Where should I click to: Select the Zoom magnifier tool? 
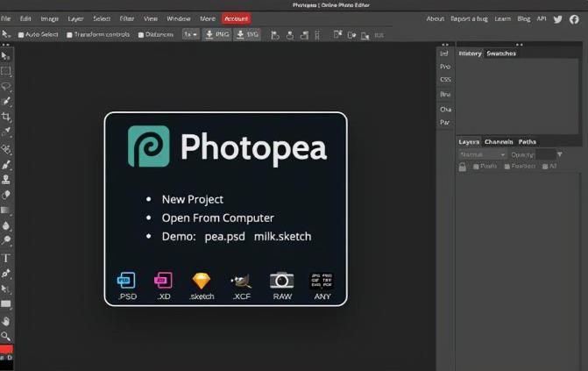pyautogui.click(x=5, y=336)
